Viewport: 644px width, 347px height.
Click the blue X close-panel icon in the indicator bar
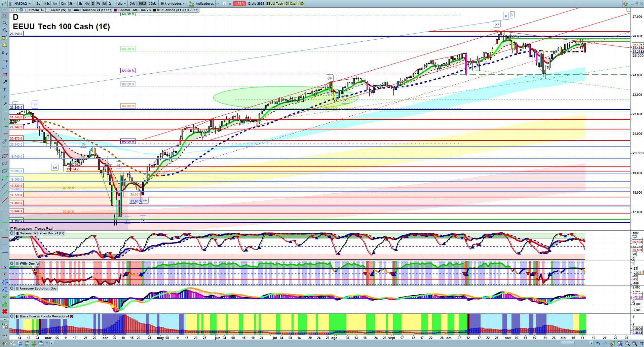coord(21,10)
